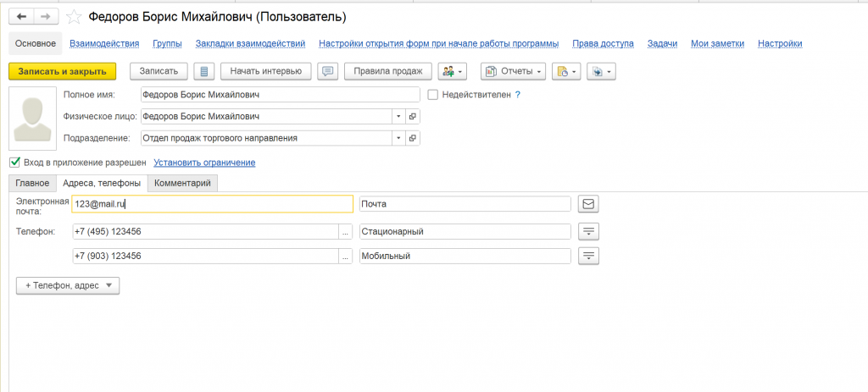Add the user card to favorites with the star
The width and height of the screenshot is (868, 392).
pyautogui.click(x=75, y=17)
